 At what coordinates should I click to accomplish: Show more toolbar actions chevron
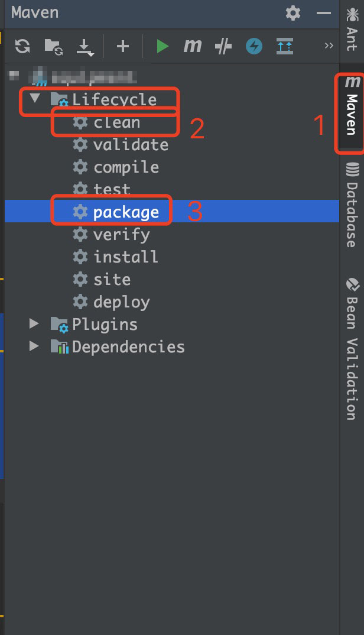329,46
